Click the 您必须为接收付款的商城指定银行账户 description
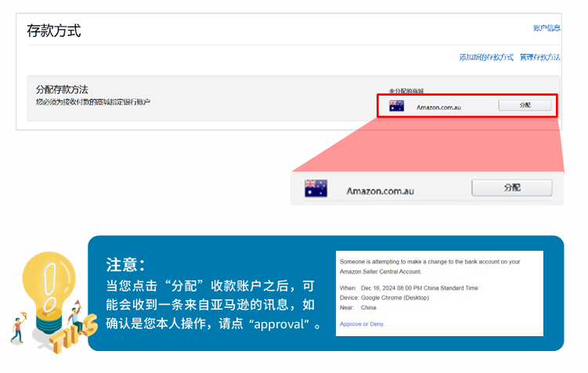588x373 pixels. [x=93, y=102]
